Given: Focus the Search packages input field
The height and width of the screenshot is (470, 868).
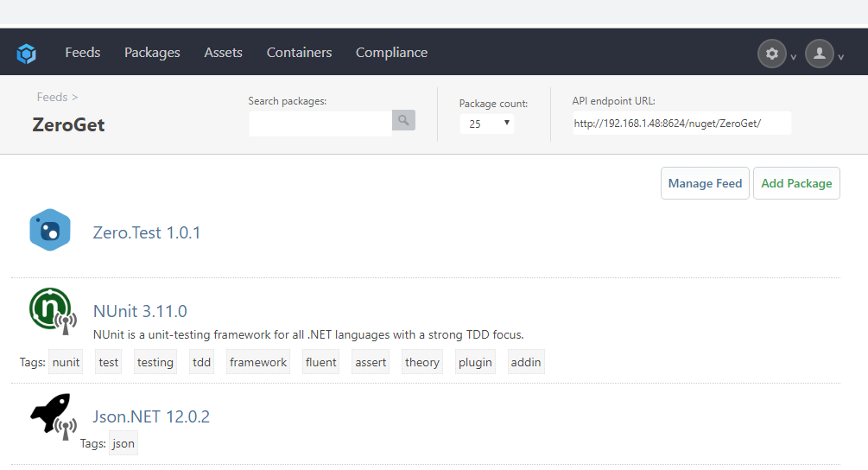Looking at the screenshot, I should click(320, 124).
